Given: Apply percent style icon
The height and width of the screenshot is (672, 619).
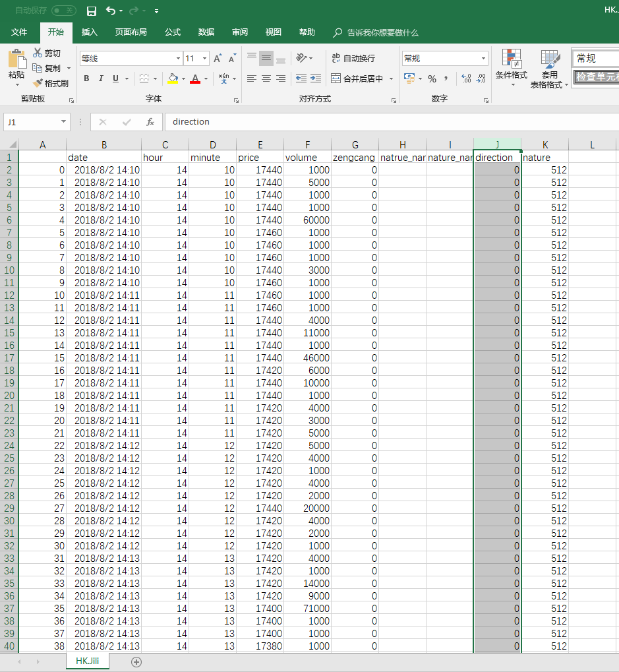Looking at the screenshot, I should pyautogui.click(x=432, y=79).
